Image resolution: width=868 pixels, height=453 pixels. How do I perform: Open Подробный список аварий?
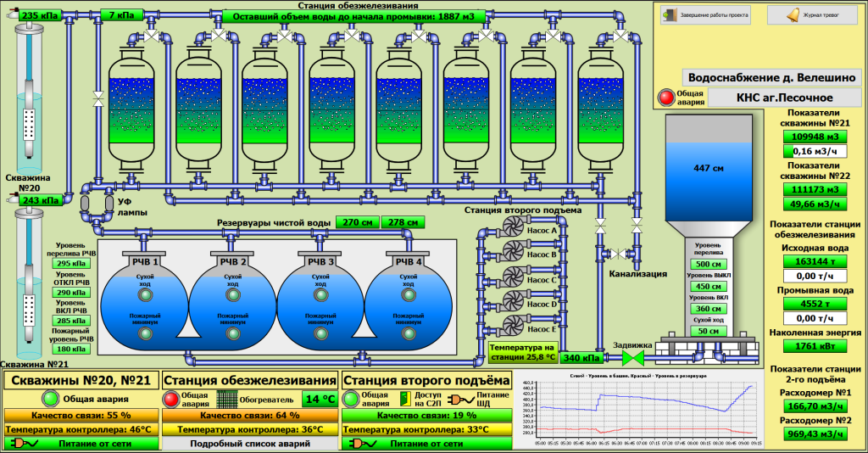[250, 443]
